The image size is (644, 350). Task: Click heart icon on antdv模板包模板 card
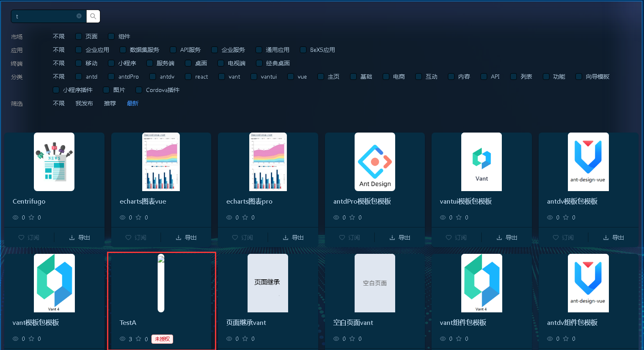pyautogui.click(x=556, y=238)
